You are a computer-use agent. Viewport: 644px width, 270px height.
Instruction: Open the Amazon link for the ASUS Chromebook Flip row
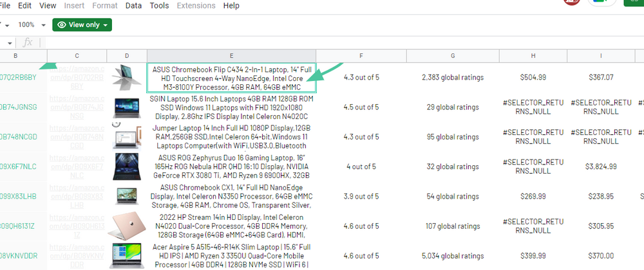click(x=77, y=77)
